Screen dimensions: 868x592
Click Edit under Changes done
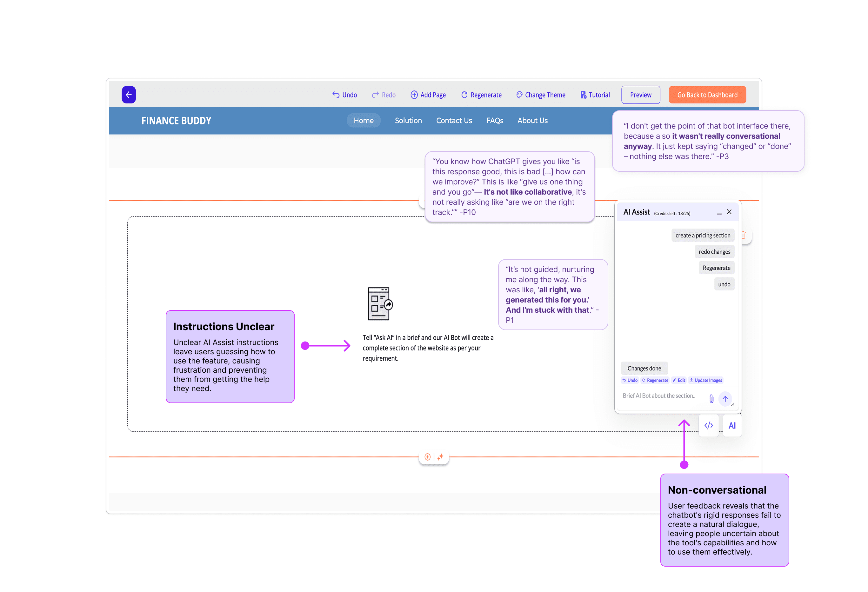pos(679,380)
